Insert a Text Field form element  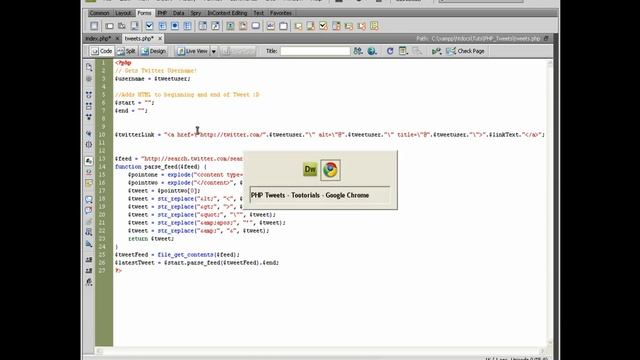coord(109,26)
